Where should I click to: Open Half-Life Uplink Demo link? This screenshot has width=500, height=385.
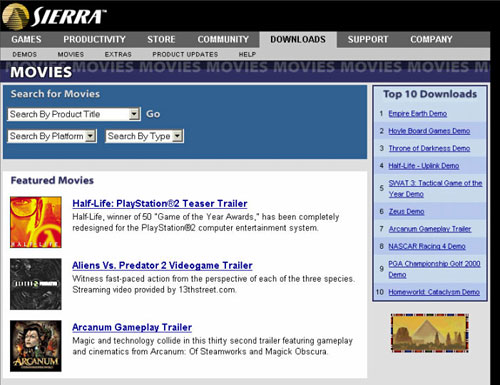[424, 166]
